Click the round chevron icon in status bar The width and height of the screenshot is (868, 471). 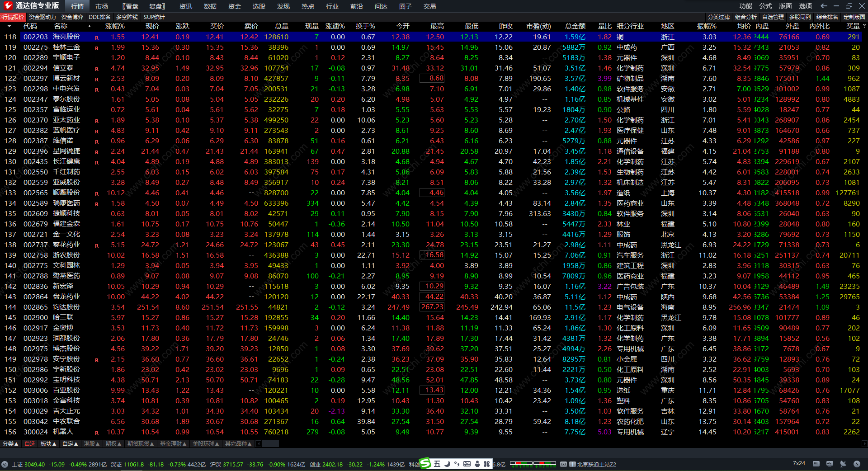pos(5,464)
